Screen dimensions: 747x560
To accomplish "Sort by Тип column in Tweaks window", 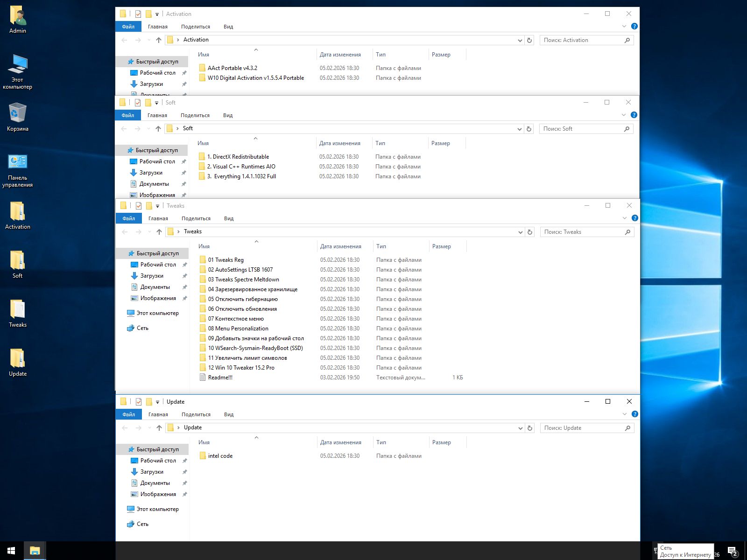I will (381, 246).
